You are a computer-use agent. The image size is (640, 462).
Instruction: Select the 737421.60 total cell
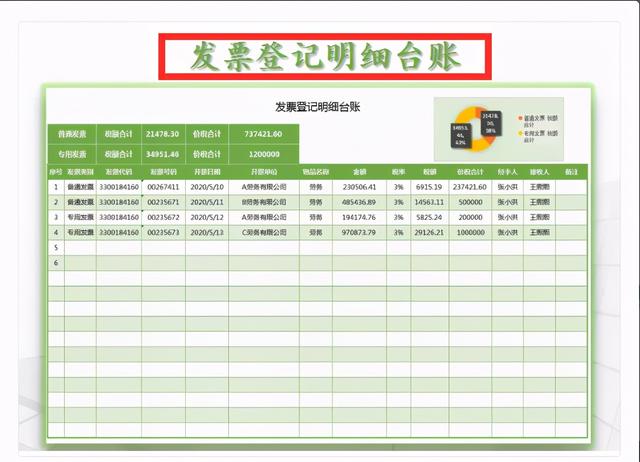tap(263, 134)
